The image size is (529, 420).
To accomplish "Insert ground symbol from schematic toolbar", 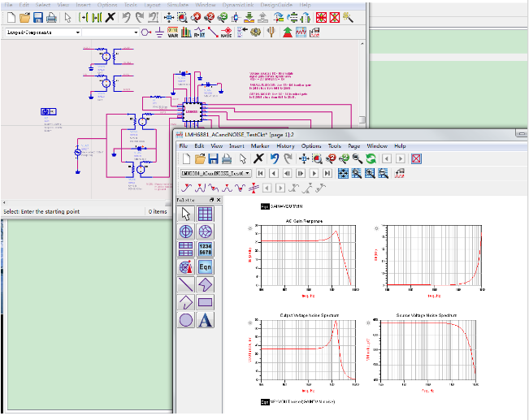I will click(x=159, y=32).
